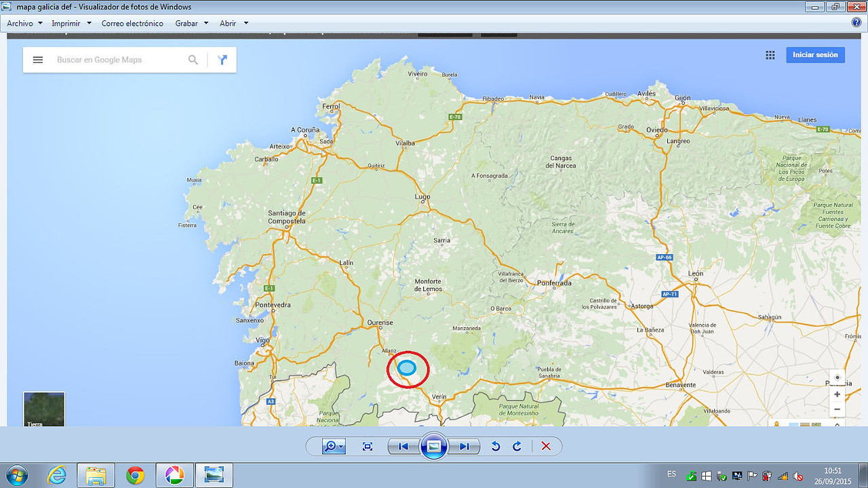Select the Photo Viewer taskbar button
Image resolution: width=868 pixels, height=488 pixels.
214,476
